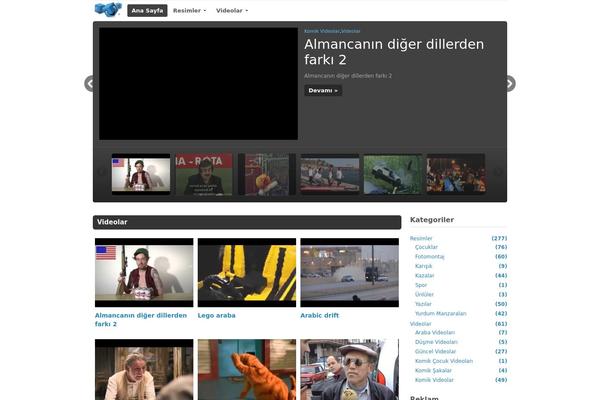Image resolution: width=600 pixels, height=400 pixels.
Task: Click the Arabic drift title link
Action: coord(320,315)
